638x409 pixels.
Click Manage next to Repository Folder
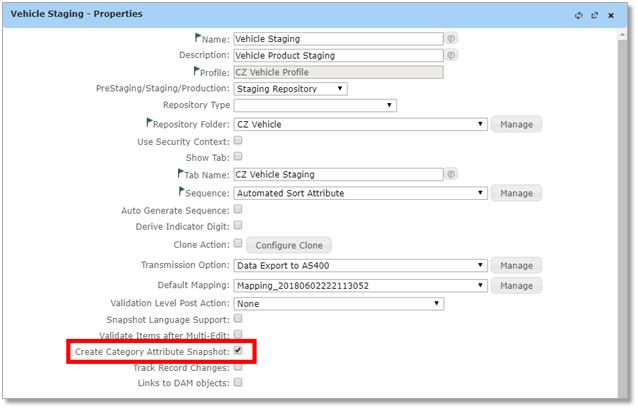(516, 125)
